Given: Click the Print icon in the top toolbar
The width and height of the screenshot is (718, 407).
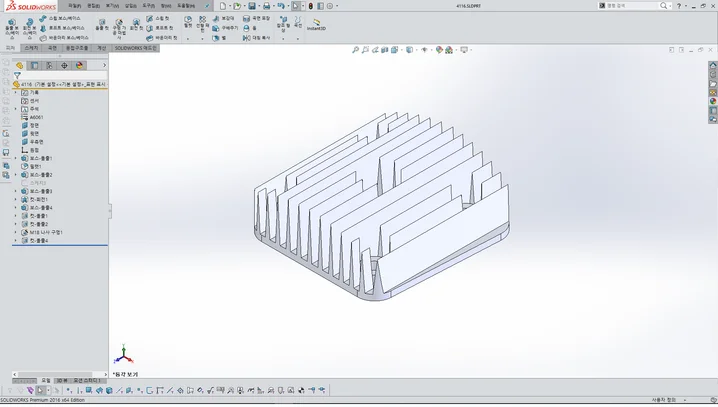Looking at the screenshot, I should 267,6.
